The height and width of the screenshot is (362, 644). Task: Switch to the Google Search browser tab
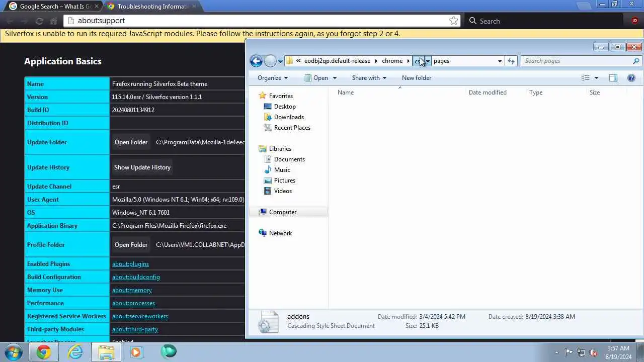point(55,7)
